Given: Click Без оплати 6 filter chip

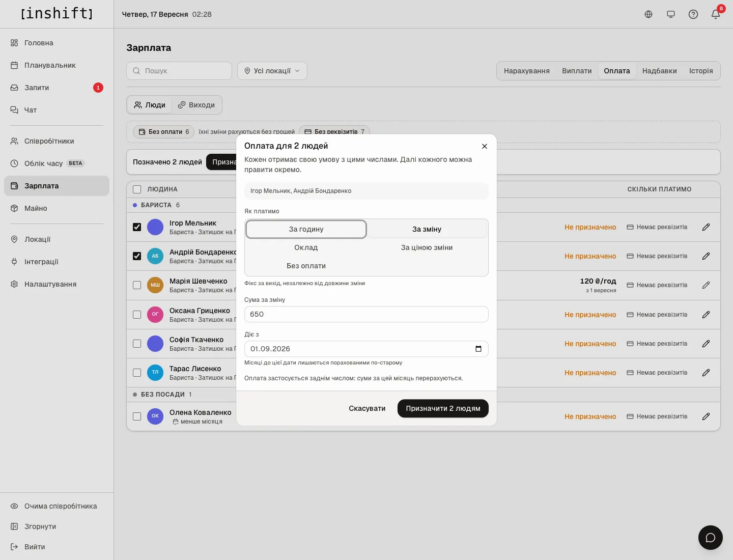Looking at the screenshot, I should point(164,132).
